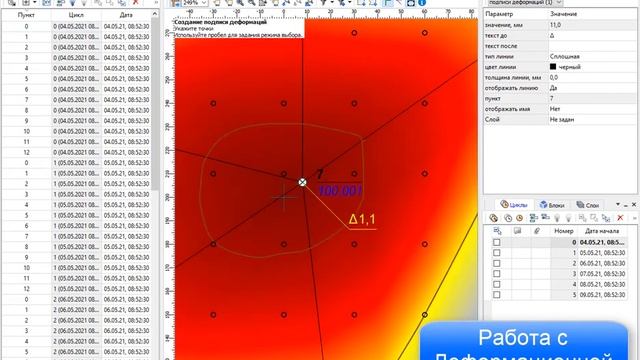640x360 pixels.
Task: Click the black 7 label on map
Action: 319,175
